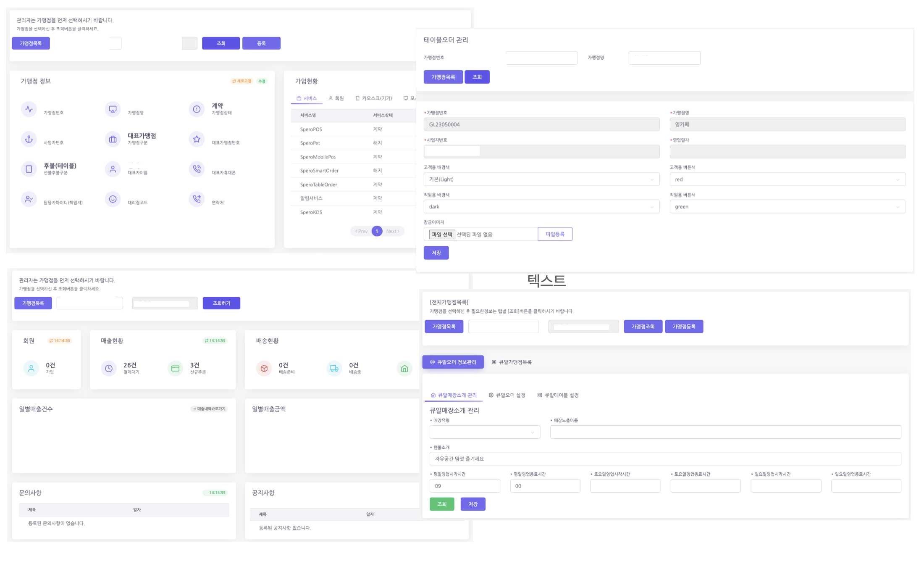Select the 큐알가맹점목록 tab
This screenshot has height=564, width=924.
point(512,362)
